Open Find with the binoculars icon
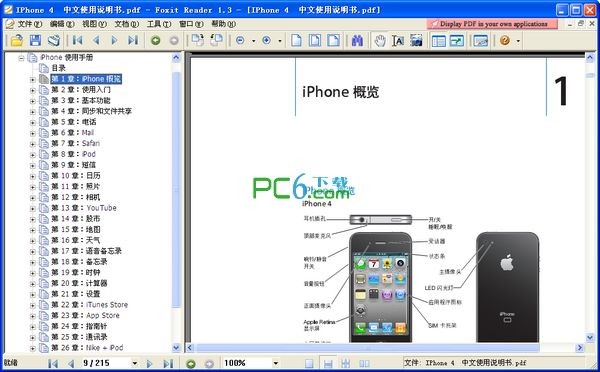 point(357,41)
